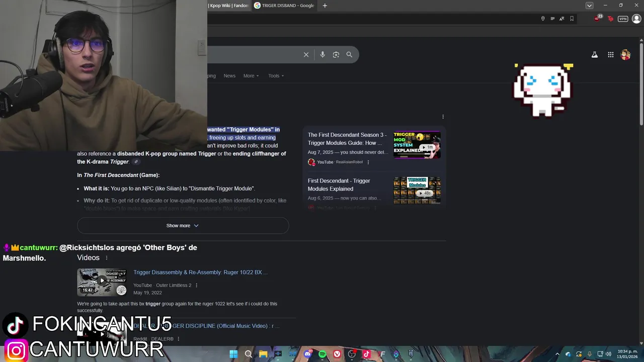644x362 pixels.
Task: Open AI overview three-dot options
Action: coord(443,117)
